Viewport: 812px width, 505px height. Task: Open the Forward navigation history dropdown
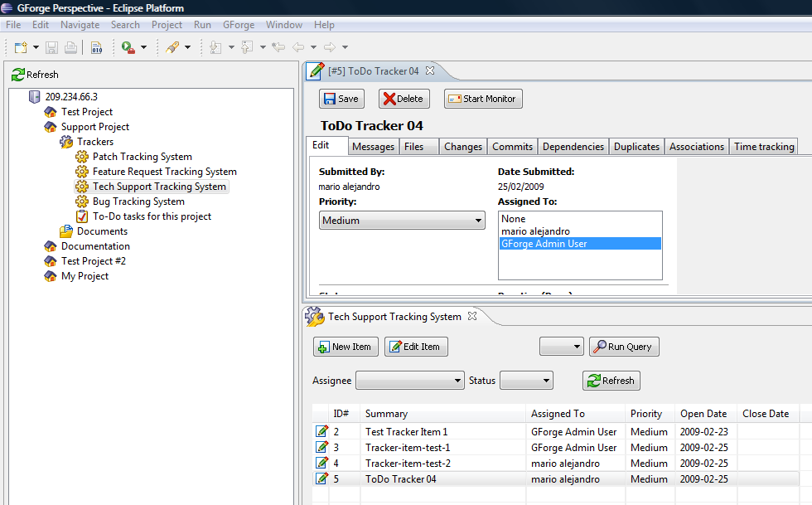tap(345, 47)
